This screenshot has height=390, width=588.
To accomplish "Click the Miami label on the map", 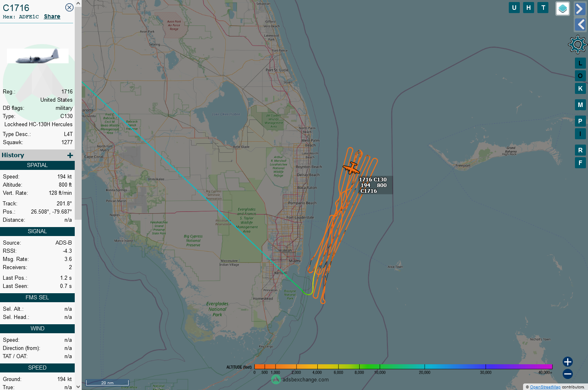I will pos(294,261).
